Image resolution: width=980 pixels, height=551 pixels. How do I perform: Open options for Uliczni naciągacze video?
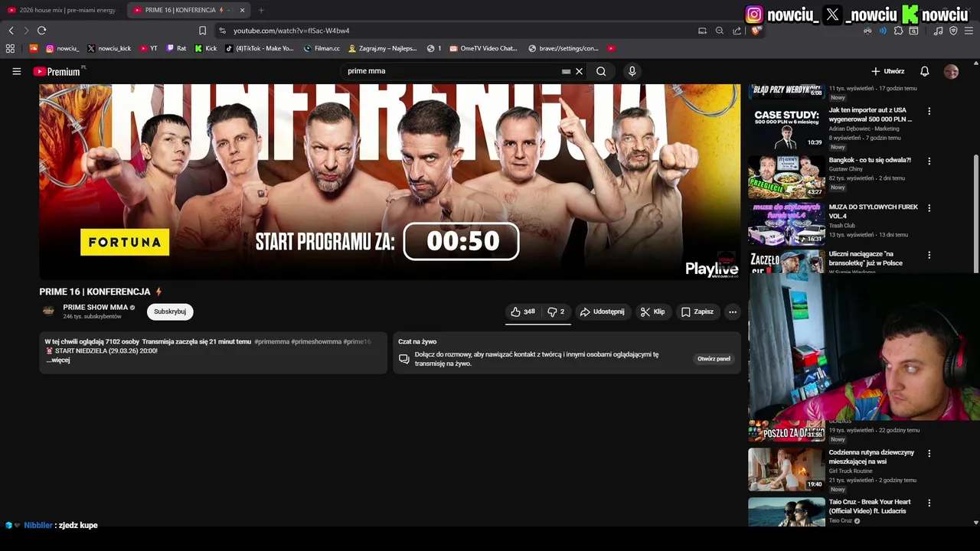pos(929,255)
